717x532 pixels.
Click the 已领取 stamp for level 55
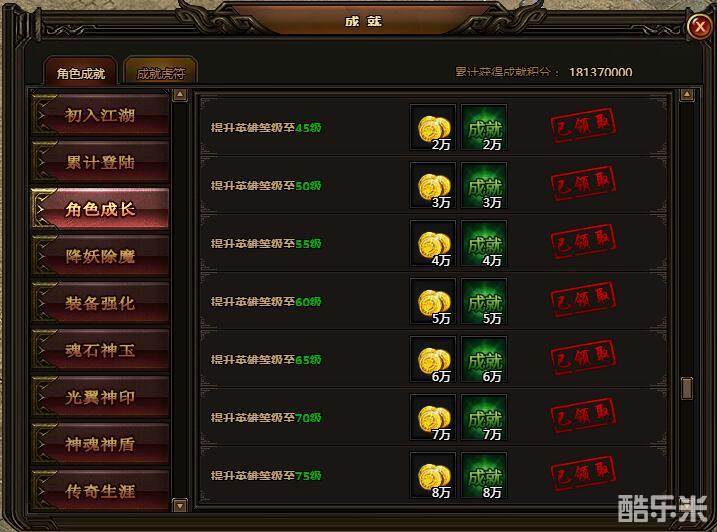click(x=583, y=242)
